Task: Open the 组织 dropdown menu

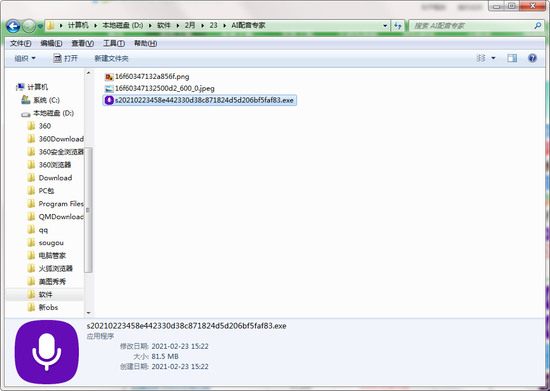Action: click(25, 58)
